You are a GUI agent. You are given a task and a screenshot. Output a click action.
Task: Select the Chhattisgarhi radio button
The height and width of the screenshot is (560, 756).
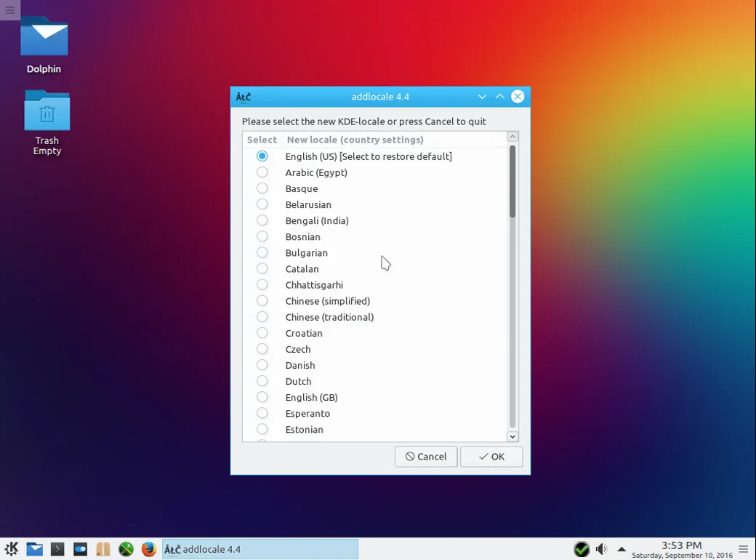262,284
